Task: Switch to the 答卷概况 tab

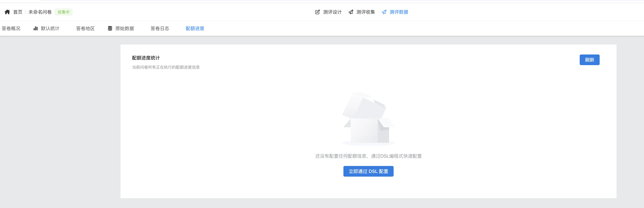Action: click(x=11, y=29)
